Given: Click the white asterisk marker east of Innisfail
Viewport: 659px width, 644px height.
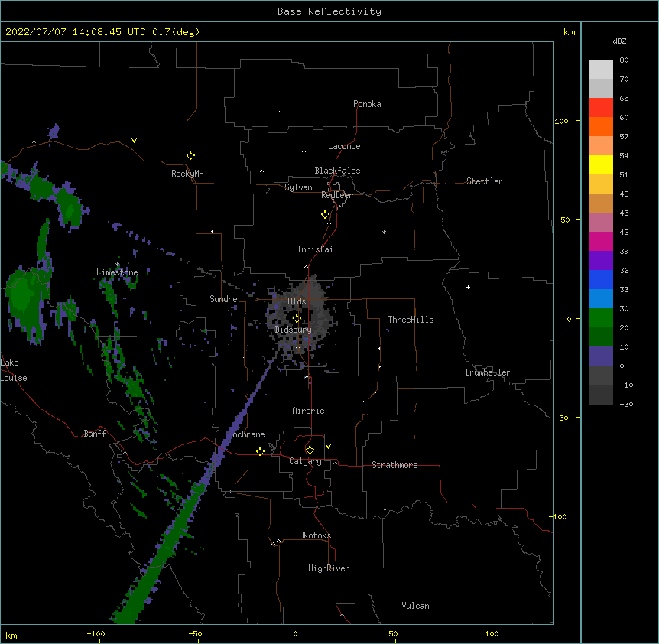Looking at the screenshot, I should pyautogui.click(x=384, y=232).
